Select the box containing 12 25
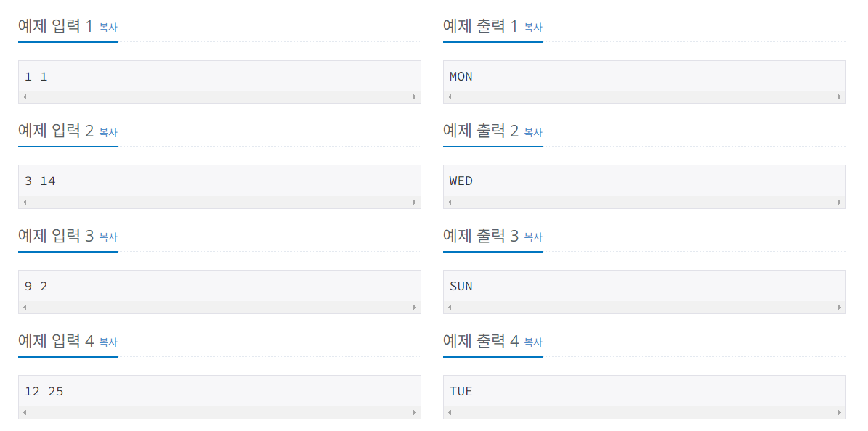The width and height of the screenshot is (868, 431). click(218, 391)
